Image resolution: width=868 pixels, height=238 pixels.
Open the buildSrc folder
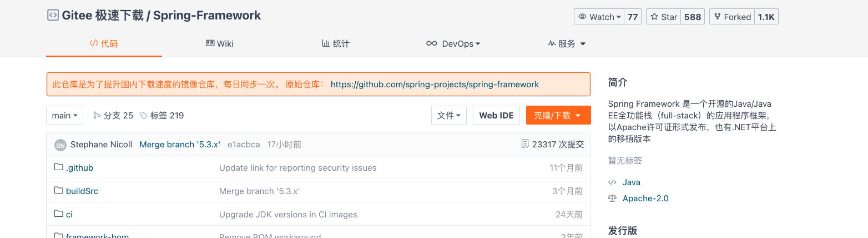coord(82,191)
